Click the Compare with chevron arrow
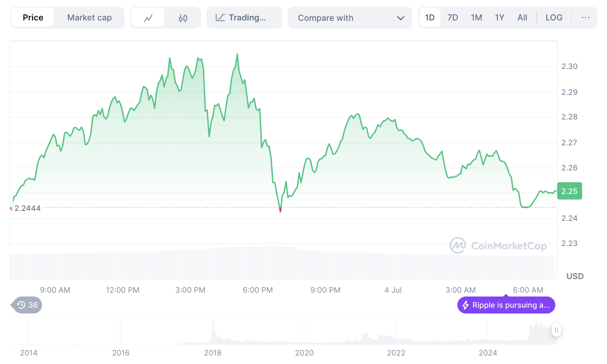607x364 pixels. coord(401,18)
